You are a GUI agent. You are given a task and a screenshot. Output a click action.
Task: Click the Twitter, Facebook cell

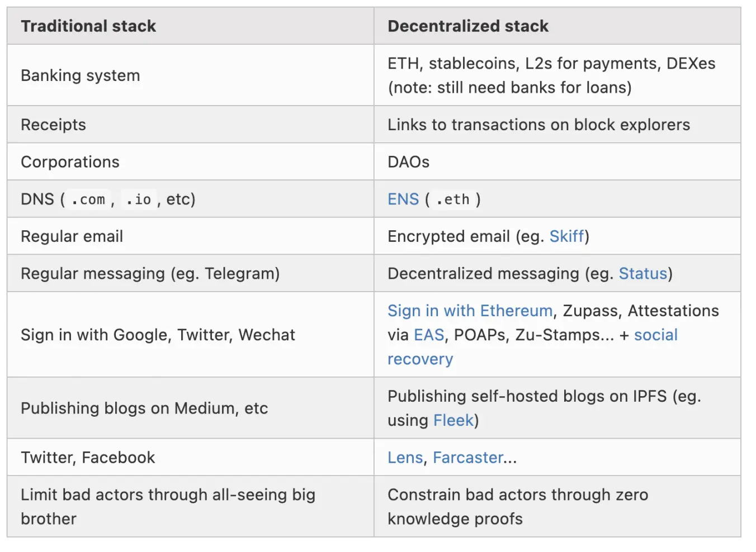tap(88, 458)
